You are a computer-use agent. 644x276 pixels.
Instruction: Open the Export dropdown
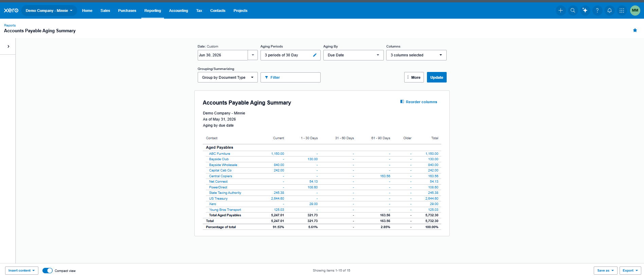coord(630,271)
